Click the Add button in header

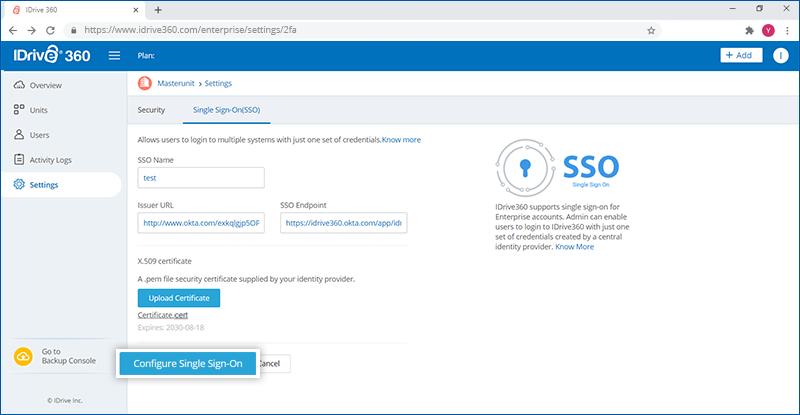(741, 55)
